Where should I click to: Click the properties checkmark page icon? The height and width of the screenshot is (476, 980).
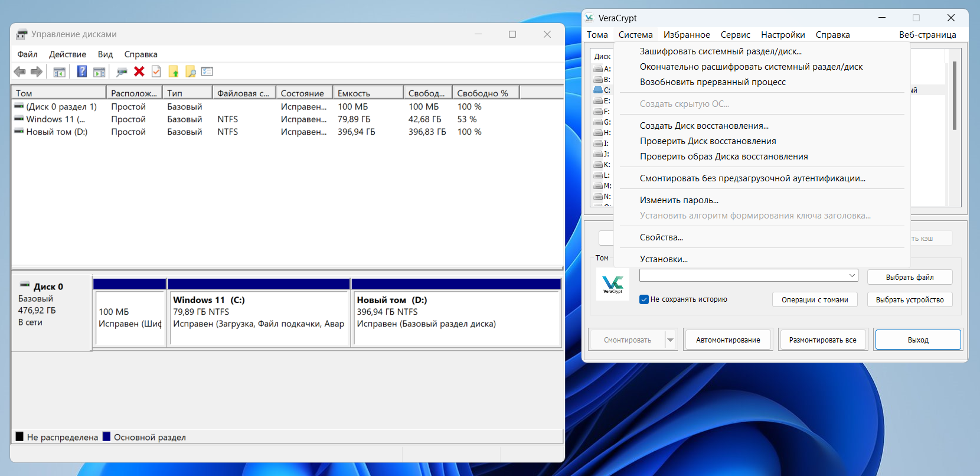coord(156,71)
